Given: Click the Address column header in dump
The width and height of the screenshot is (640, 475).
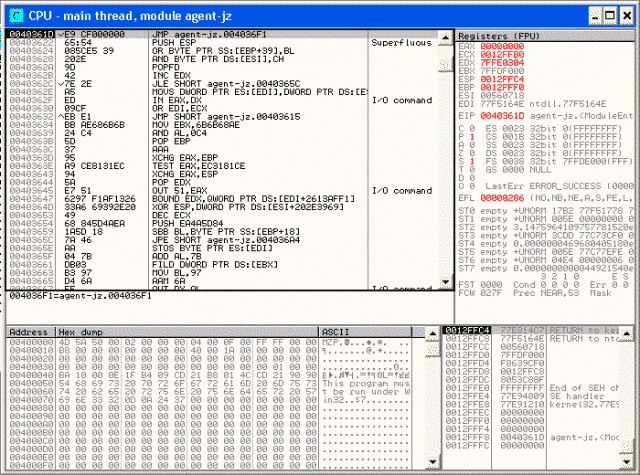Looking at the screenshot, I should pos(31,332).
